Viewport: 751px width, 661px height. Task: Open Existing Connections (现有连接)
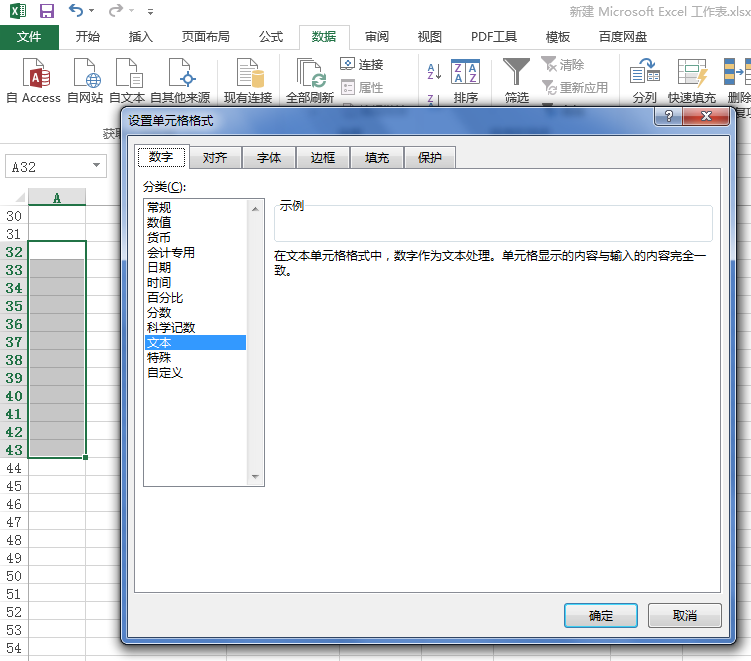point(248,81)
